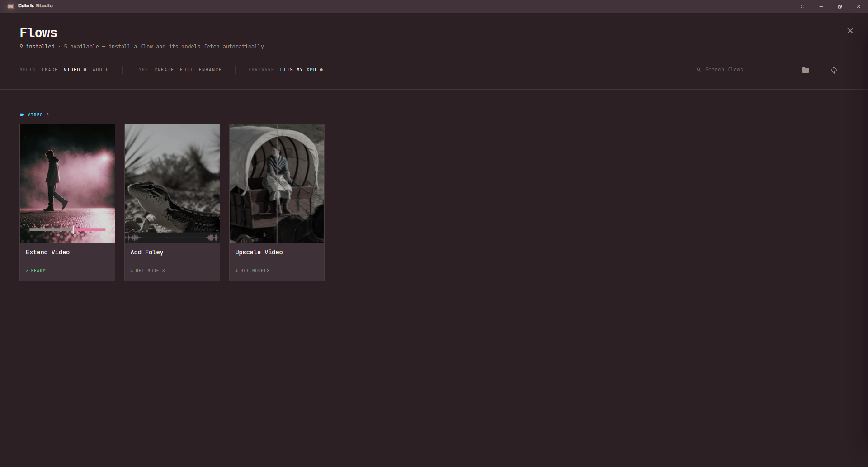This screenshot has width=868, height=467.
Task: Open the flows folder icon
Action: 806,70
